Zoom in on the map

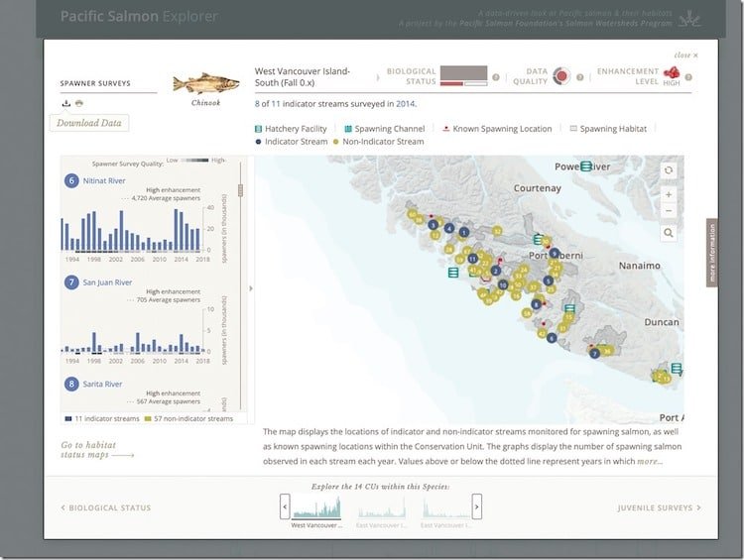point(669,194)
